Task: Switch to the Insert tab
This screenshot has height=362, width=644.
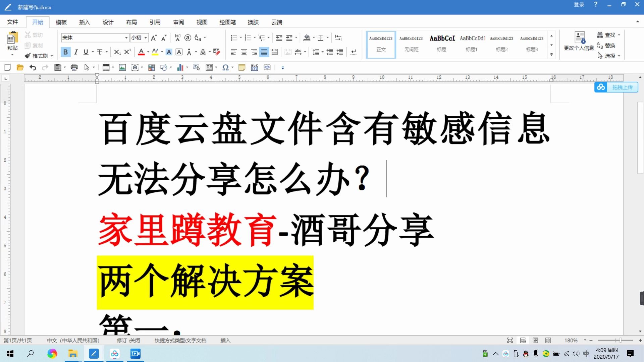Action: tap(85, 22)
